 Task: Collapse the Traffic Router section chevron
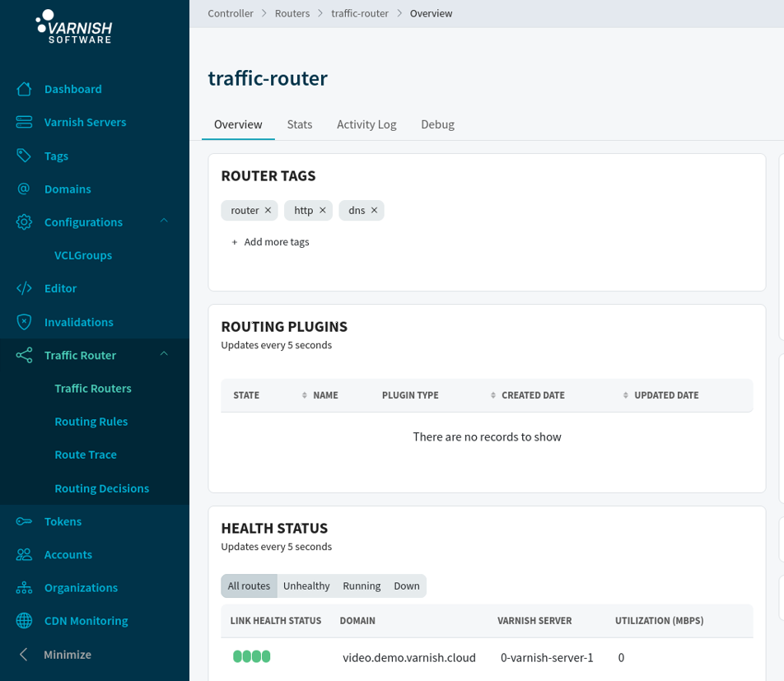pos(164,354)
